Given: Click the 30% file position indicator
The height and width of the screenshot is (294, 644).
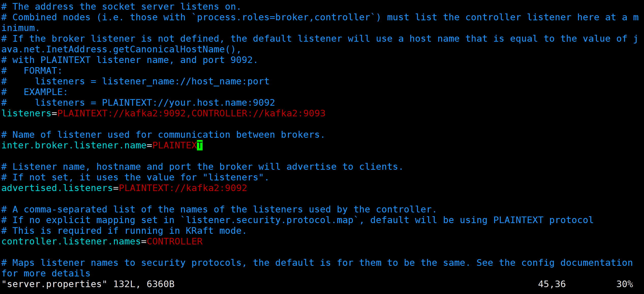Looking at the screenshot, I should pyautogui.click(x=625, y=284).
